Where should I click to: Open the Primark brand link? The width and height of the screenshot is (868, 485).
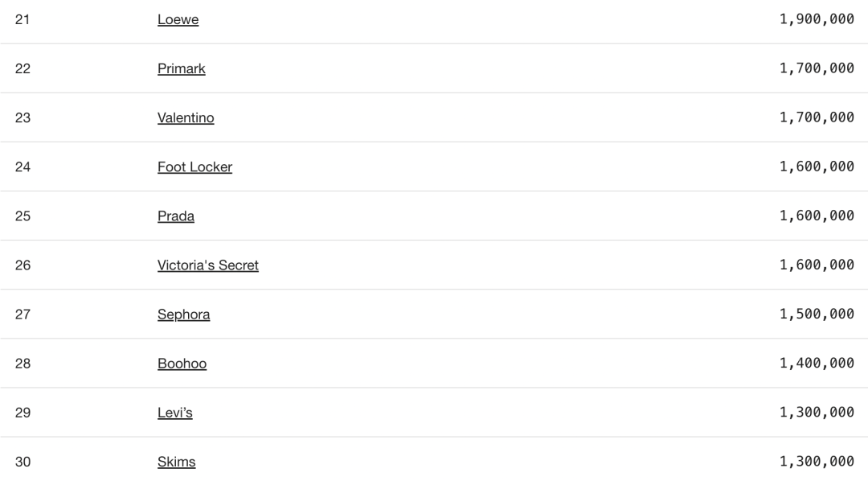point(181,68)
